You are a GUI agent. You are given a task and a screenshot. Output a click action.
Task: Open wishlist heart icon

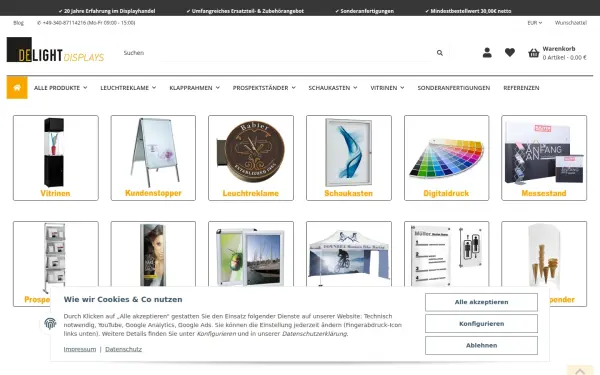click(x=510, y=52)
